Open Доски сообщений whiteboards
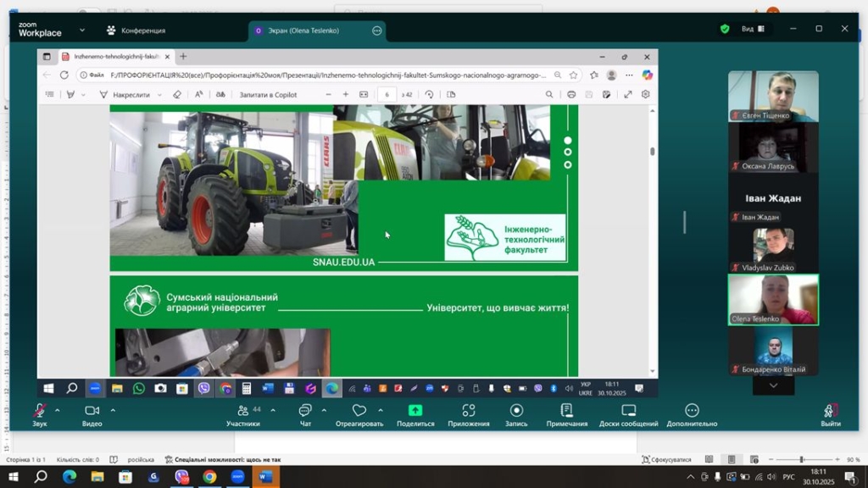 [628, 411]
